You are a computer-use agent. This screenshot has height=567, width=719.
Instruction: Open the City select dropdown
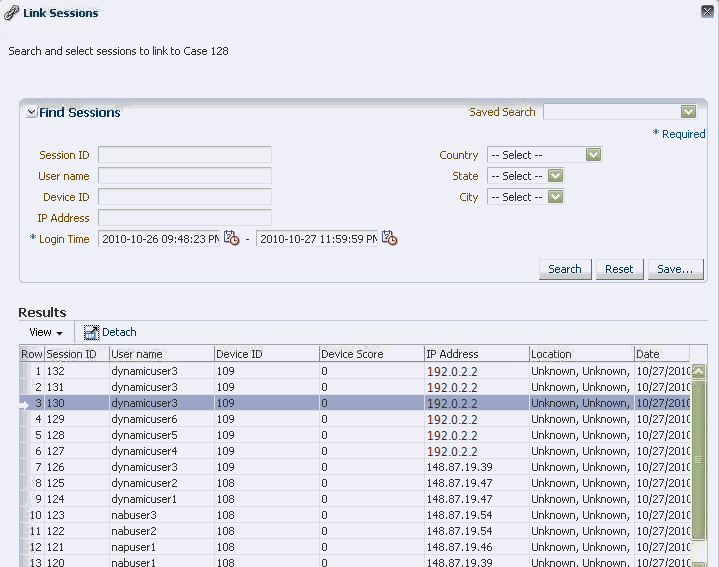(x=555, y=197)
